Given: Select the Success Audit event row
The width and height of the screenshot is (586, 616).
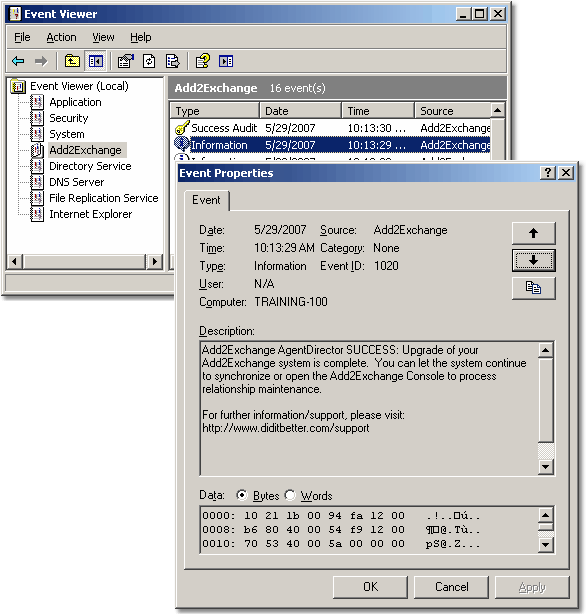Looking at the screenshot, I should click(x=330, y=128).
